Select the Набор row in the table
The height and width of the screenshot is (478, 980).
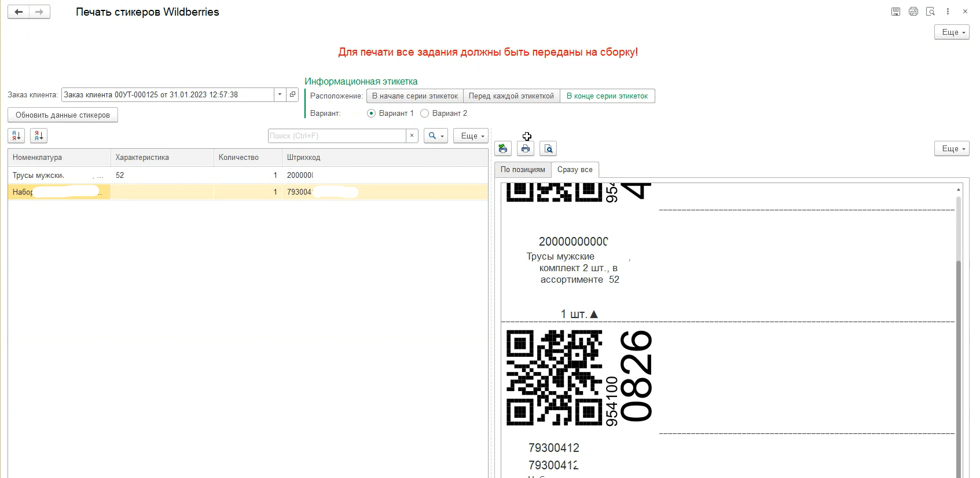point(248,192)
